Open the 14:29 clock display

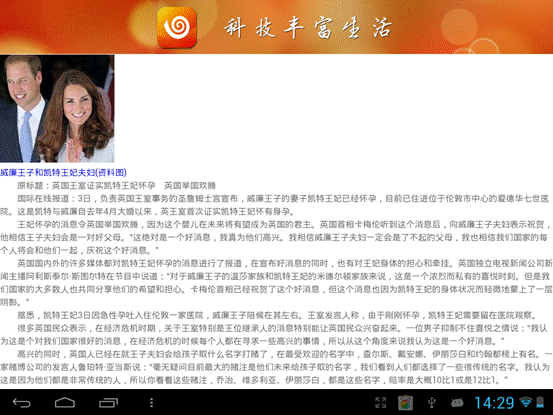[x=494, y=403]
